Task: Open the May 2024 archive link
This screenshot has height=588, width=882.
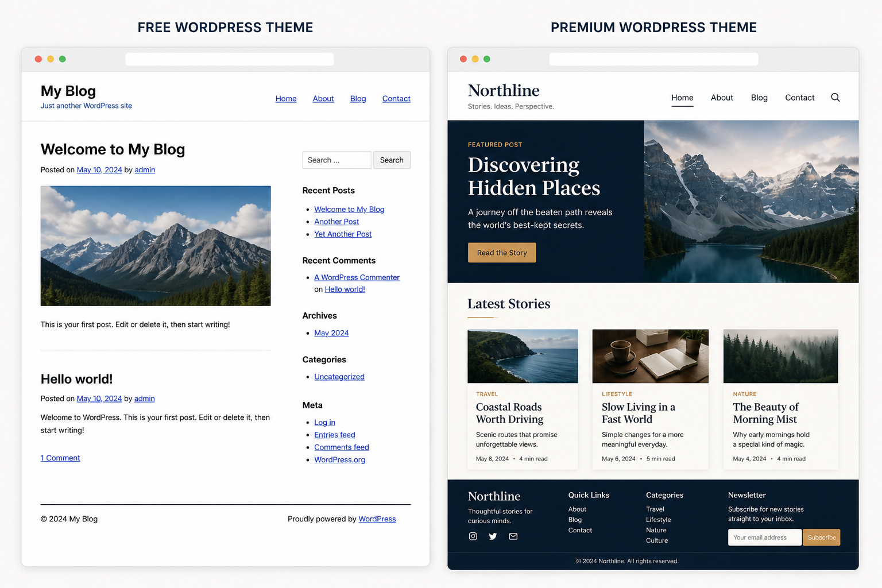Action: 331,333
